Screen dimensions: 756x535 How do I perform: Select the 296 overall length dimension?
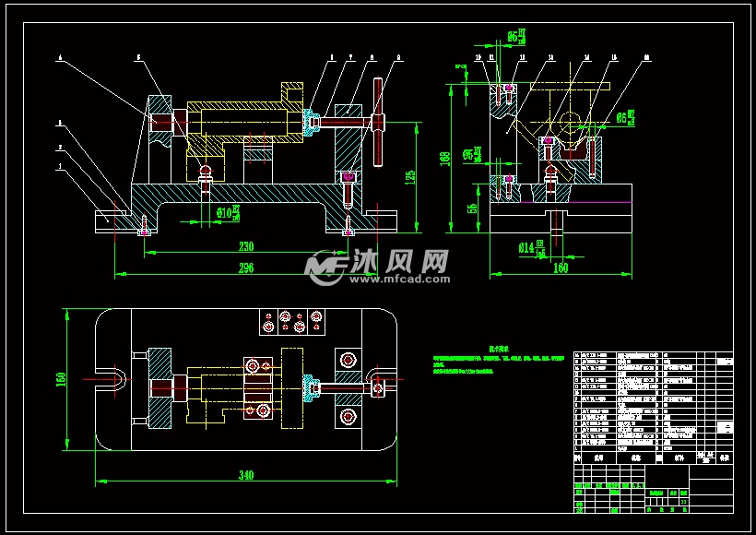click(246, 267)
